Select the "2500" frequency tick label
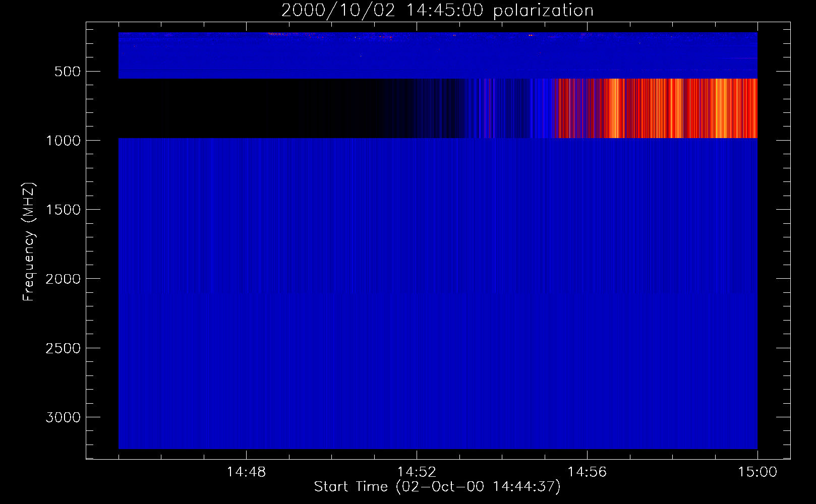 [x=63, y=348]
